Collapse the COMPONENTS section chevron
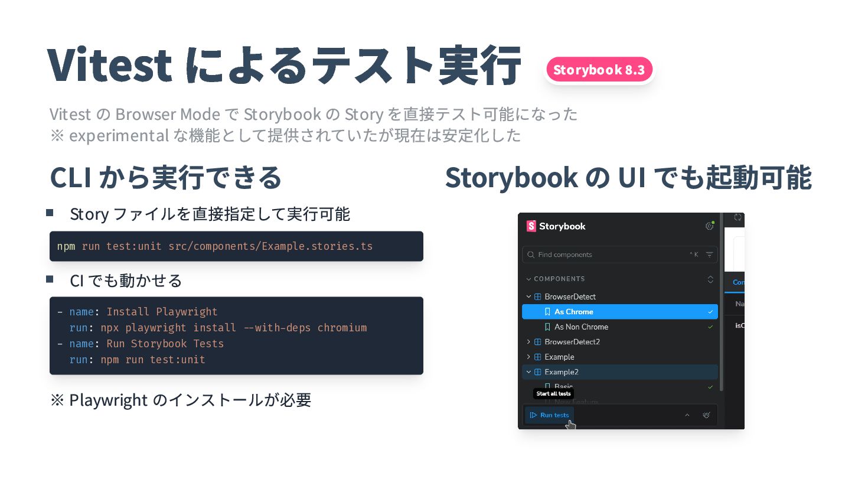Viewport: 868px width, 489px height. pos(528,279)
